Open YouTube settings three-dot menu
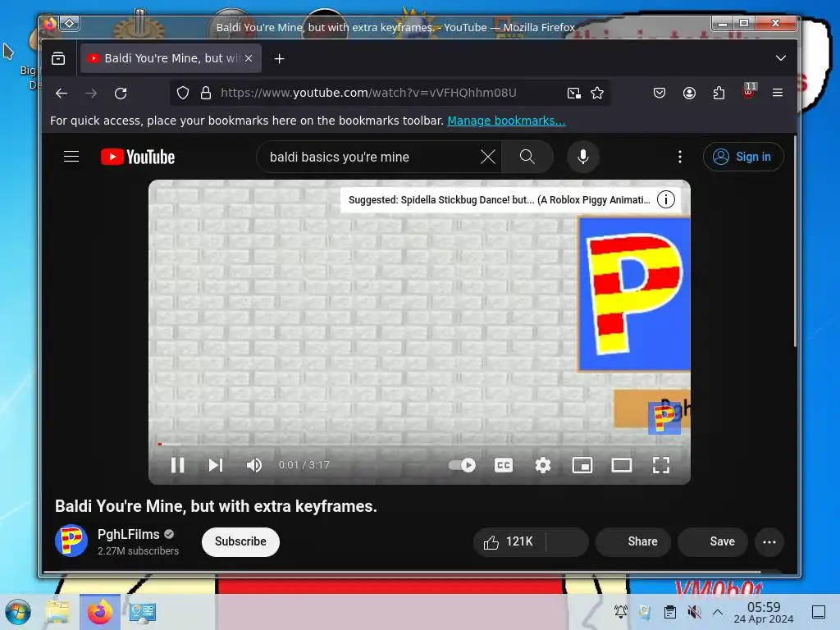This screenshot has width=840, height=630. click(x=680, y=157)
